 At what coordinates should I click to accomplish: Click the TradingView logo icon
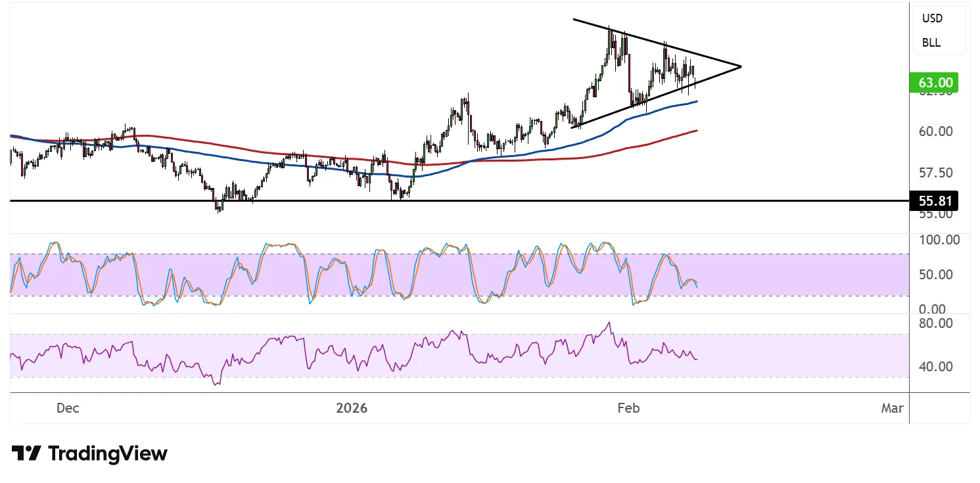pyautogui.click(x=26, y=453)
